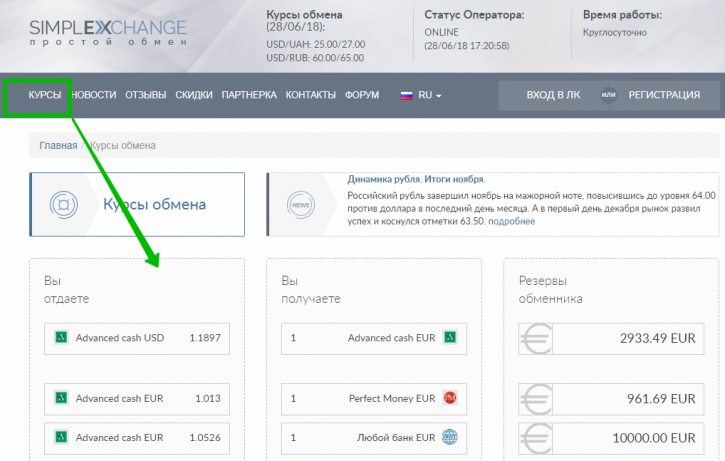Click the Вы получаете column heading

311,290
